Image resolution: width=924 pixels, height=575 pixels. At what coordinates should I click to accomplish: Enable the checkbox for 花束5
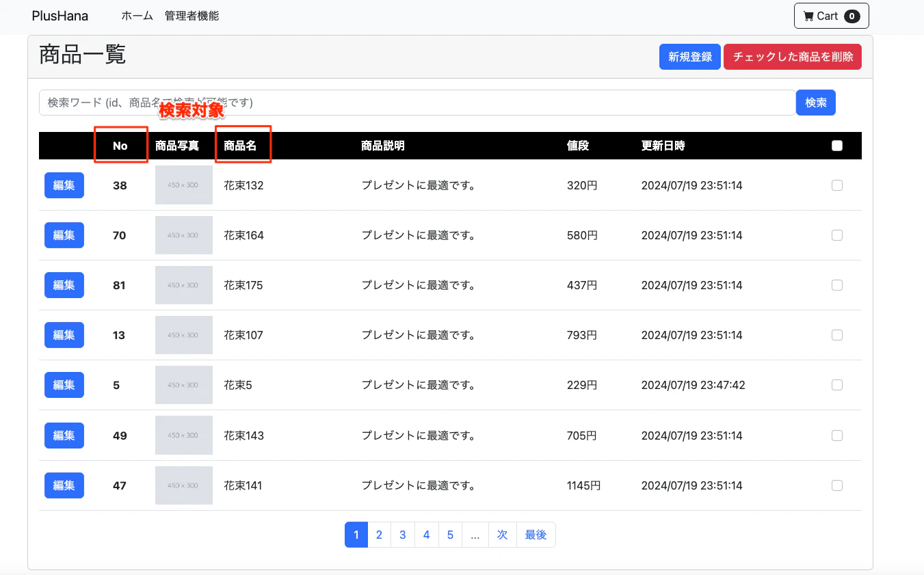pyautogui.click(x=837, y=385)
